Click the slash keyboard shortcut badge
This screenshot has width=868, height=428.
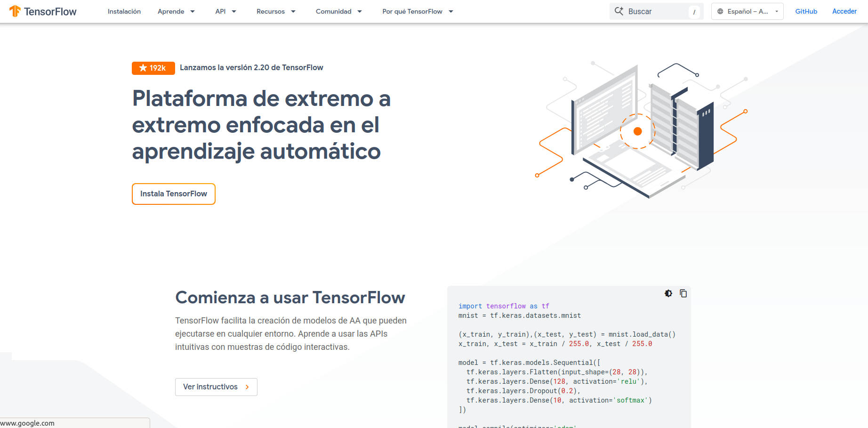[694, 12]
